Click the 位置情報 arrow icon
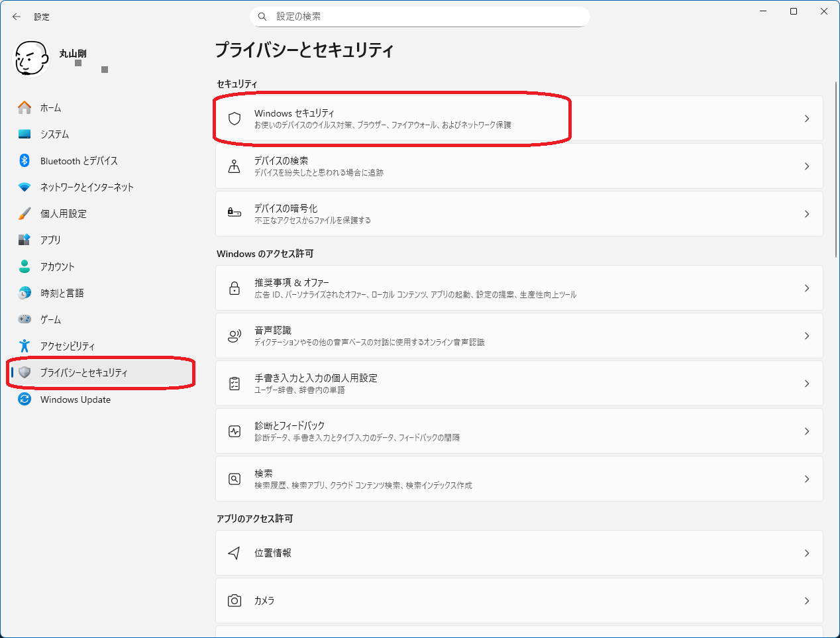Image resolution: width=840 pixels, height=638 pixels. pyautogui.click(x=234, y=553)
